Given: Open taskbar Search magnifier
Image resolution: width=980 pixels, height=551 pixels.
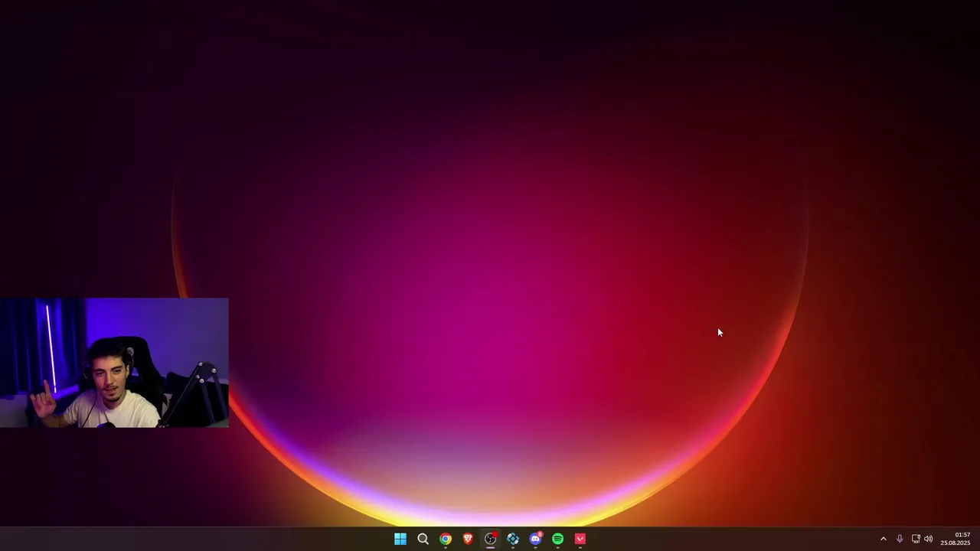Looking at the screenshot, I should click(x=423, y=539).
